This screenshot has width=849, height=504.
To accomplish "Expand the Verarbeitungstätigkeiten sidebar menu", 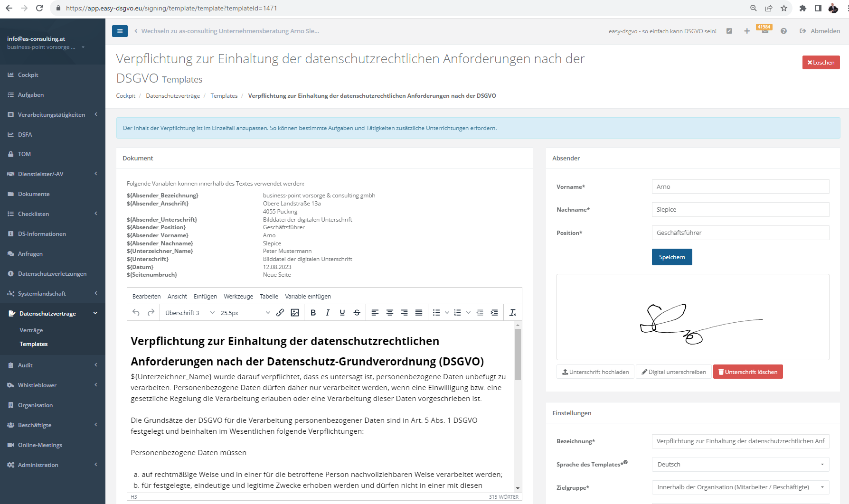I will pyautogui.click(x=52, y=114).
